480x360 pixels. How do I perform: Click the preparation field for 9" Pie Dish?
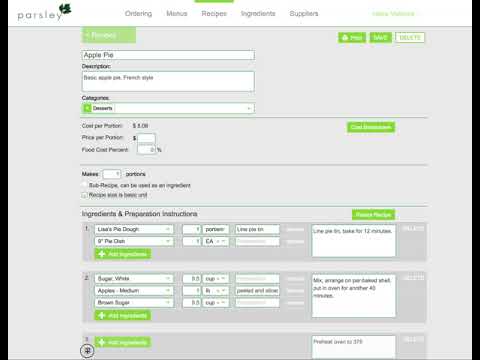point(257,241)
